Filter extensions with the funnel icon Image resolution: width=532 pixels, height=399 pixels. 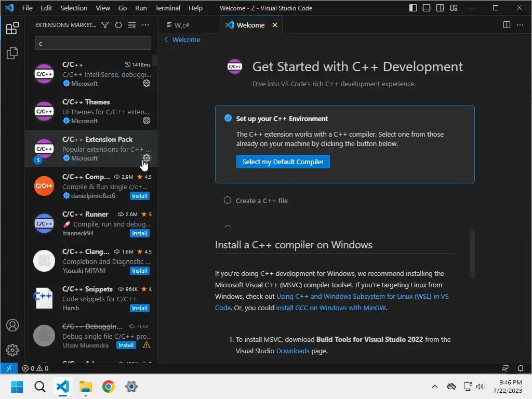click(x=105, y=25)
